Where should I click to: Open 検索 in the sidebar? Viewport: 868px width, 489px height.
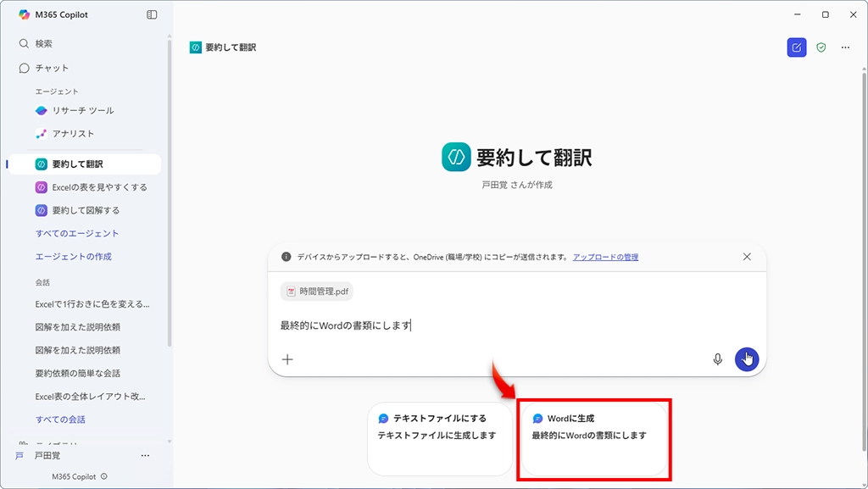(43, 43)
